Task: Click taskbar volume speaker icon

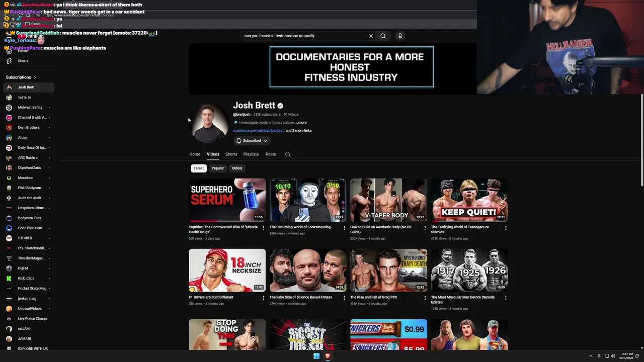Action: (x=613, y=356)
